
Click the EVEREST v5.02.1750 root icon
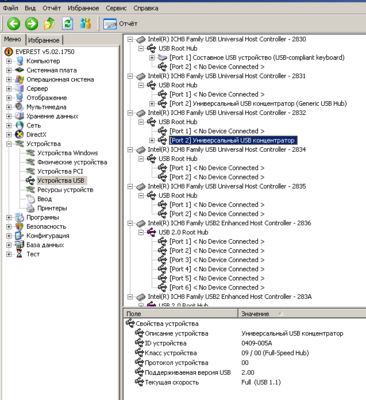8,52
